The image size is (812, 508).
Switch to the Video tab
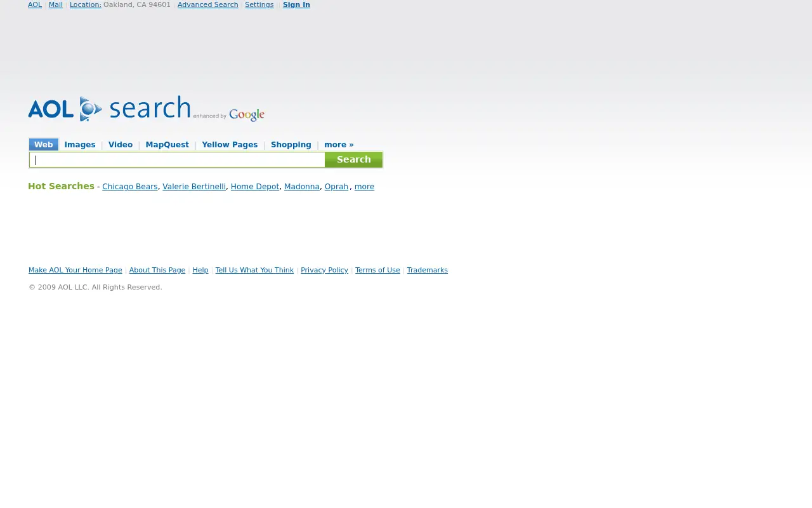[x=121, y=145]
